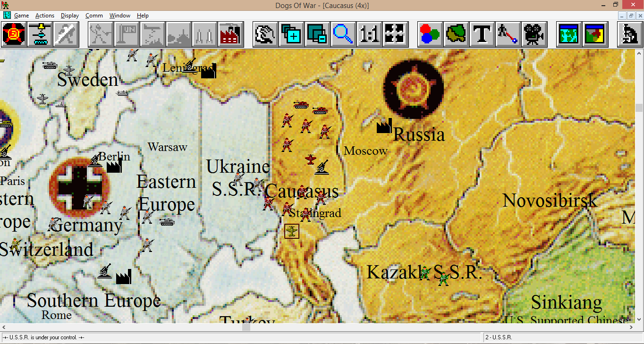Click the microscope toolbar icon

[630, 34]
